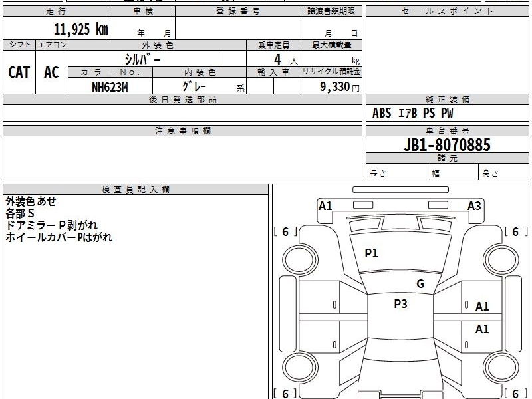Click the mileage value 11,925 km

coord(80,29)
